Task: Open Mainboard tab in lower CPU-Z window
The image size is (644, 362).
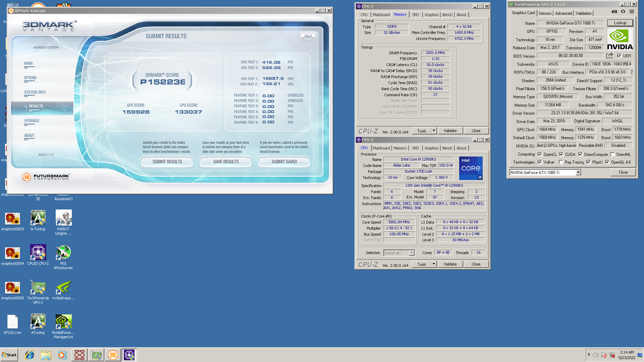Action: tap(381, 148)
